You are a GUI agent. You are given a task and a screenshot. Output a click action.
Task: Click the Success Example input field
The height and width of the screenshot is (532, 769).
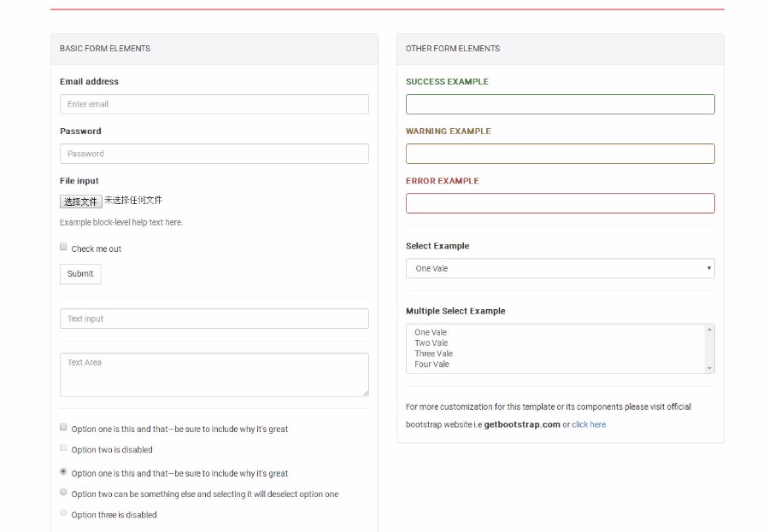click(560, 104)
